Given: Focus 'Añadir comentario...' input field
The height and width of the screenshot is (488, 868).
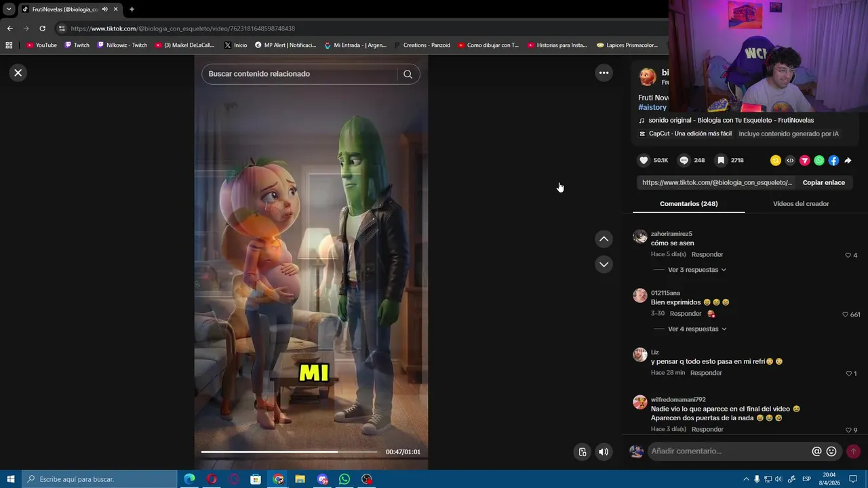Looking at the screenshot, I should [x=729, y=451].
